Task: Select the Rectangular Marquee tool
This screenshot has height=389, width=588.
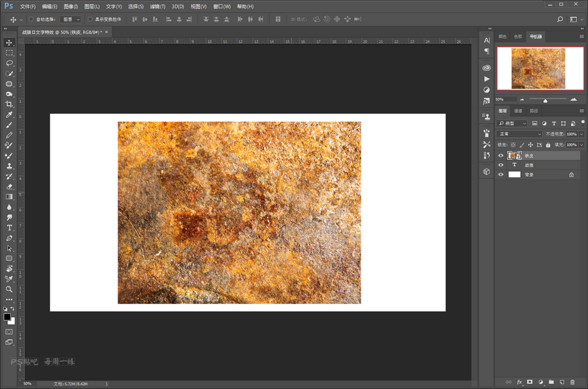Action: pos(9,53)
